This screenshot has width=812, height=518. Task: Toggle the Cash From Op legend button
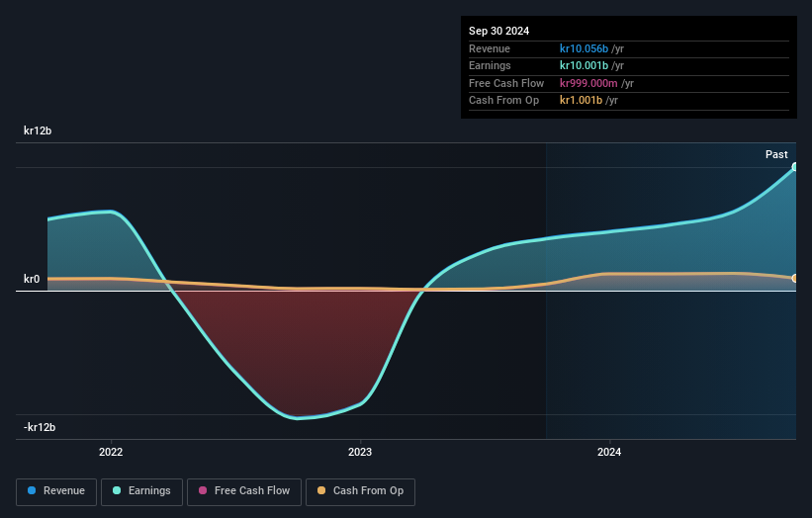click(360, 491)
